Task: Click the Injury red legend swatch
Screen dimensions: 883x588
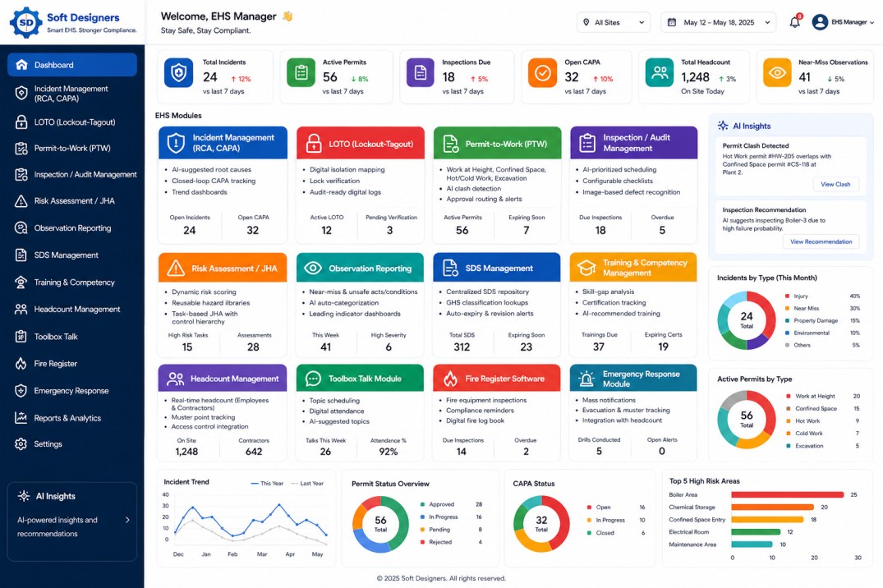Action: (x=787, y=296)
